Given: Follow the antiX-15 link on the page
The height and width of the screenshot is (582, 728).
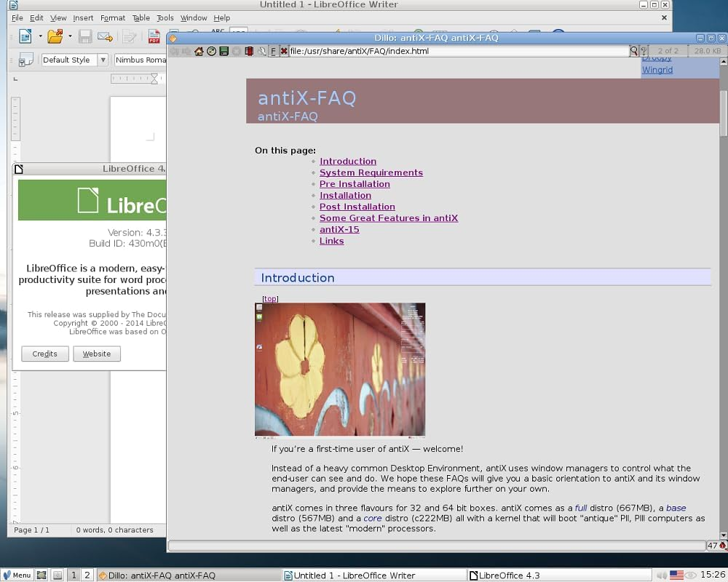Looking at the screenshot, I should (x=339, y=229).
